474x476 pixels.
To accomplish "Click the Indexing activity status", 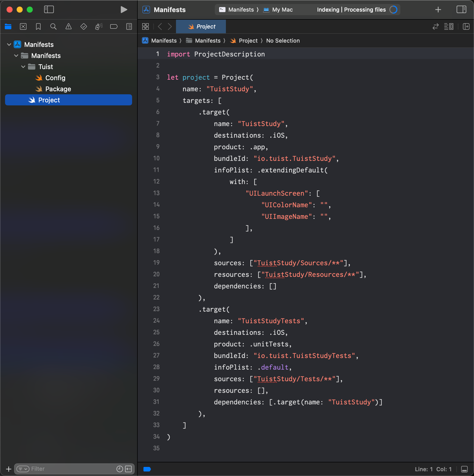I will tap(351, 10).
